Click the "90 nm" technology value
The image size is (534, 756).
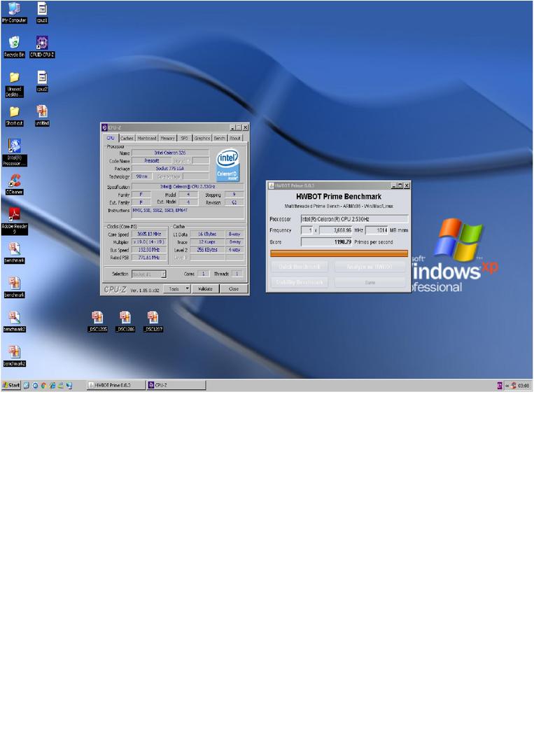click(x=142, y=176)
